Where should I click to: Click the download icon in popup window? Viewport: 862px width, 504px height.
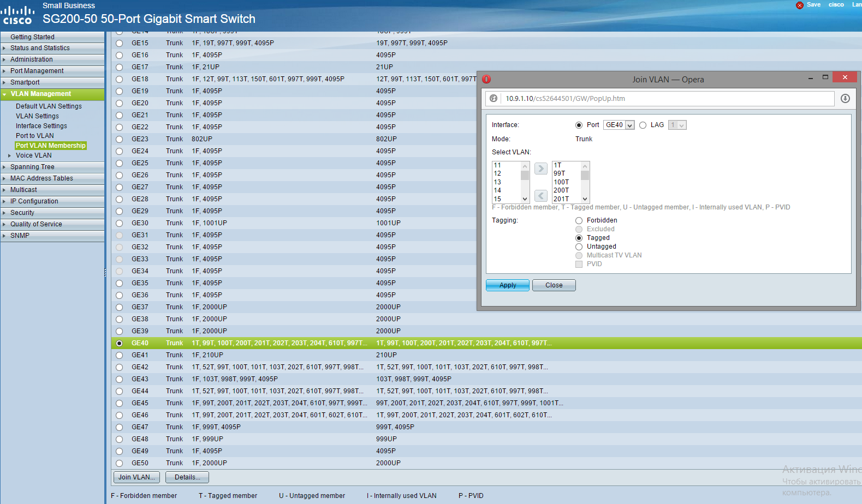point(845,99)
